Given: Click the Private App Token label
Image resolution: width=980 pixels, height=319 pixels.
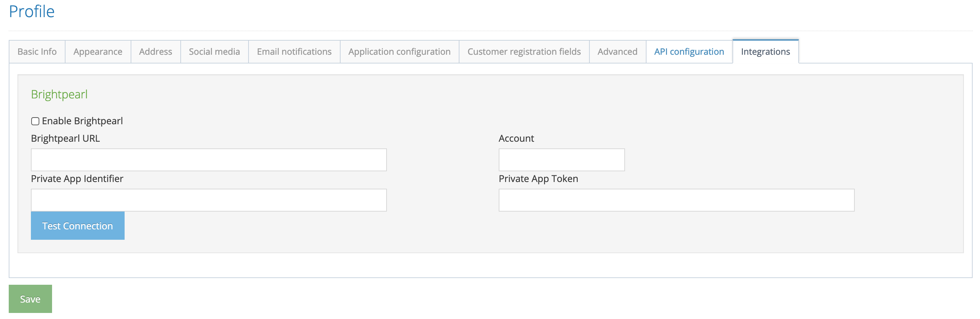Looking at the screenshot, I should [x=538, y=179].
